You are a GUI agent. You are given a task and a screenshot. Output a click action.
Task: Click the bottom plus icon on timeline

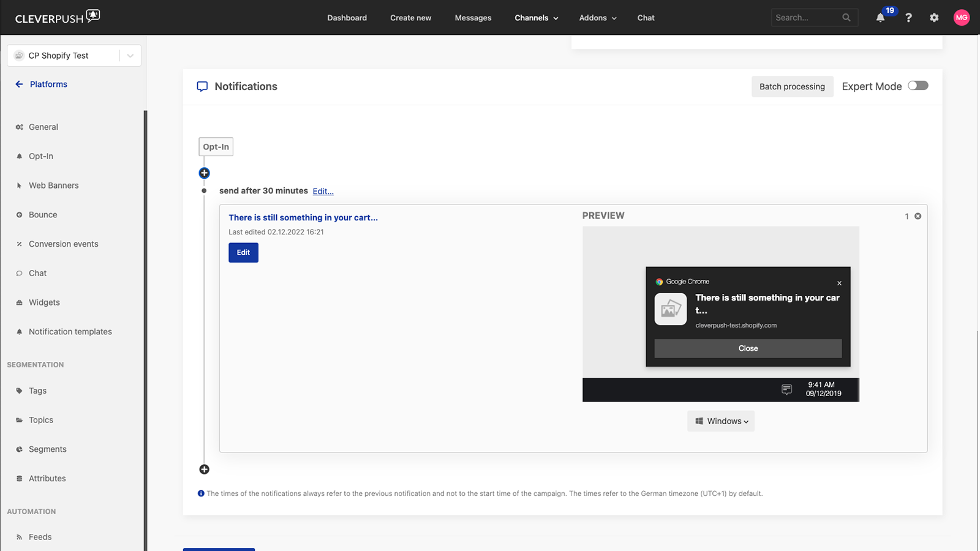[205, 470]
